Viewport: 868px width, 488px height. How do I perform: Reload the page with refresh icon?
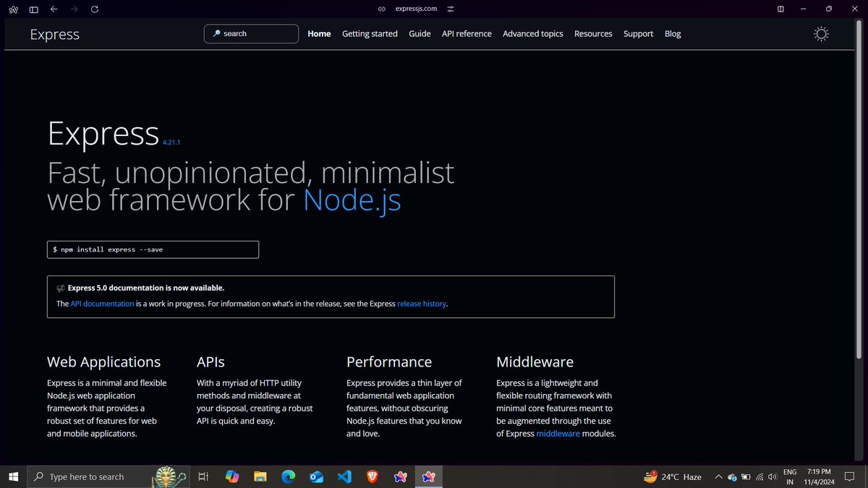[x=95, y=9]
